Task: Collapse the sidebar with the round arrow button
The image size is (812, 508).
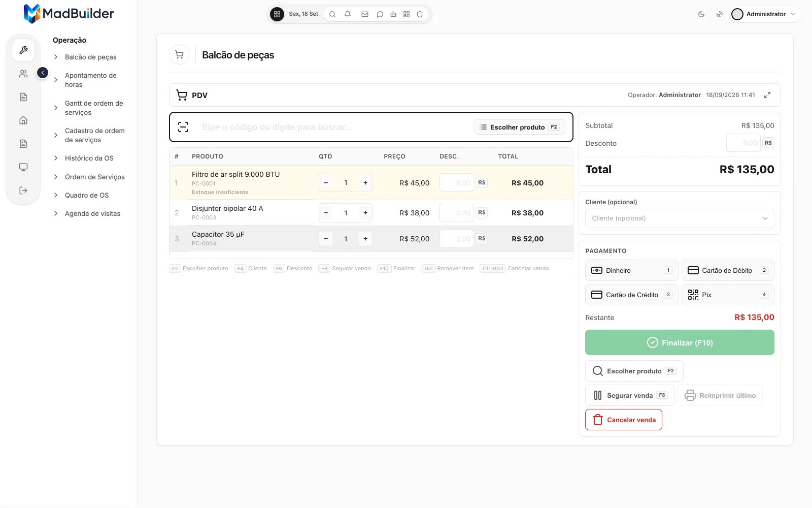Action: point(43,73)
